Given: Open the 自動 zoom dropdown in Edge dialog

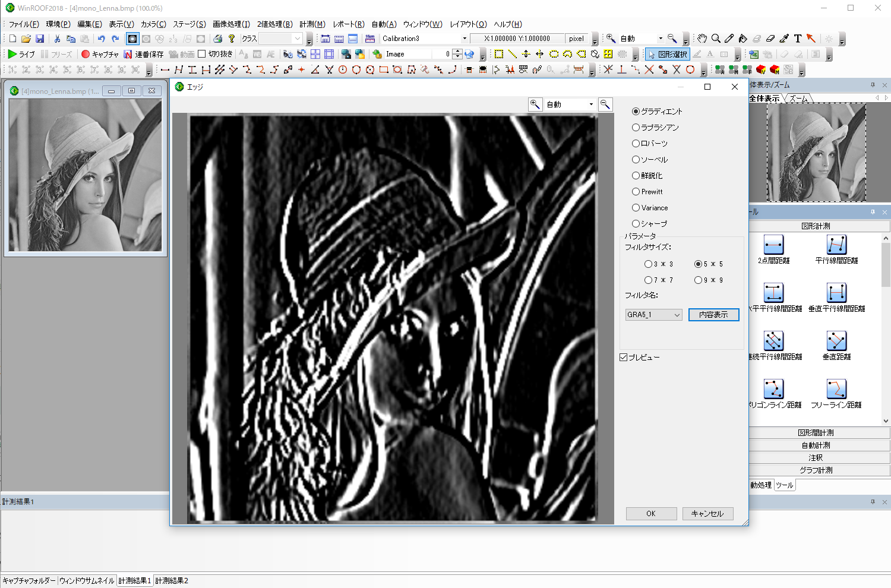Looking at the screenshot, I should click(591, 105).
